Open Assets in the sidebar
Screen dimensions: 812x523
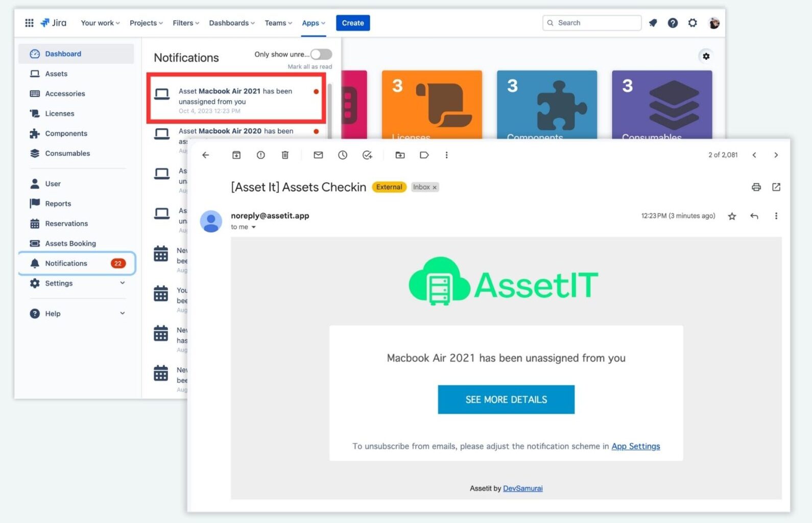click(x=76, y=74)
